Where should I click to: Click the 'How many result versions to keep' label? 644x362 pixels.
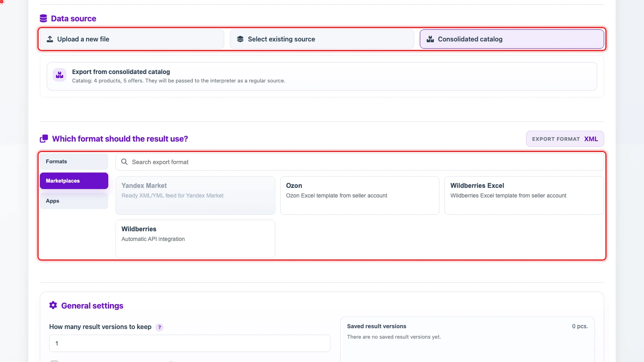coord(100,327)
